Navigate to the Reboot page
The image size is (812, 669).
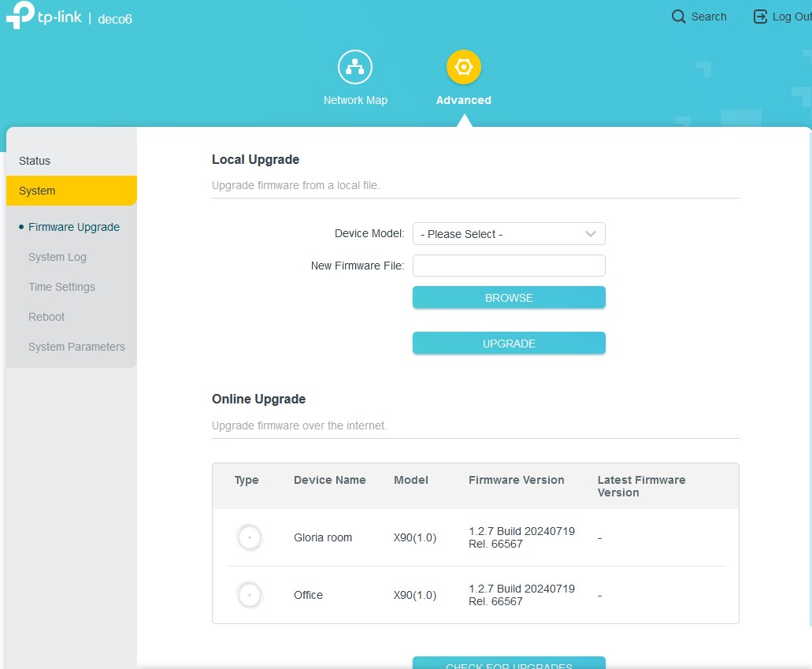(x=46, y=317)
